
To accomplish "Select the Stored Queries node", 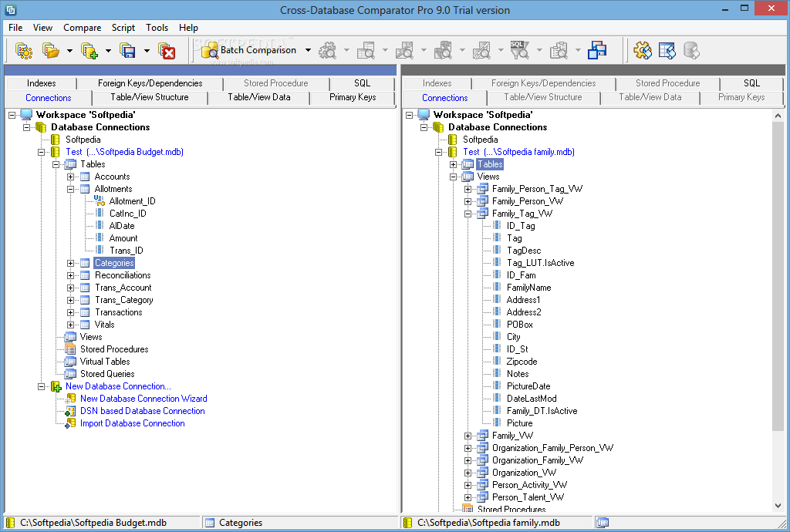I will coord(107,374).
